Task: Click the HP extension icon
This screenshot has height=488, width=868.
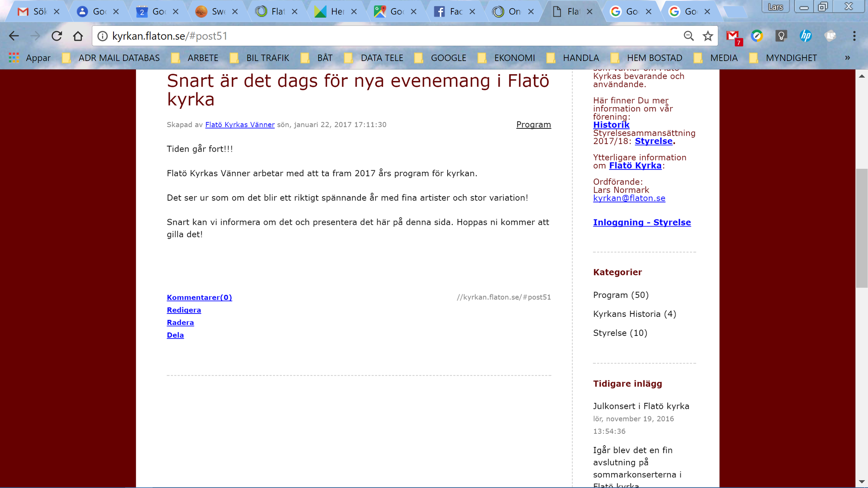Action: (x=806, y=36)
